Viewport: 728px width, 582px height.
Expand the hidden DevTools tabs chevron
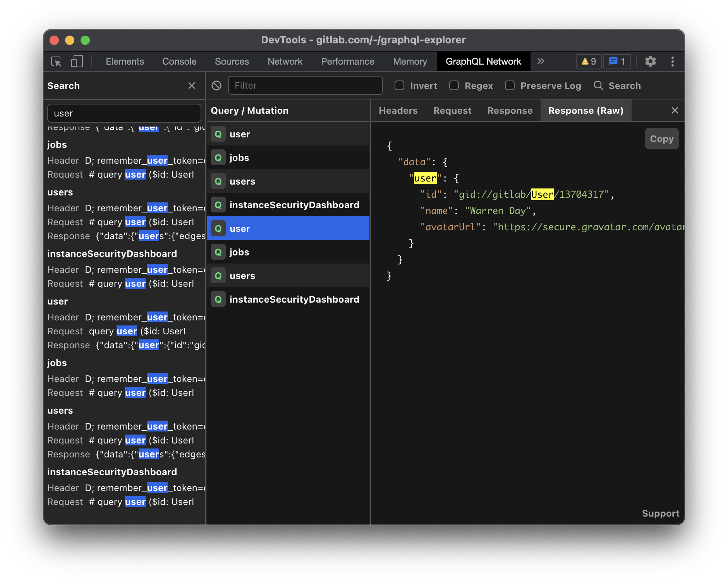(x=541, y=62)
